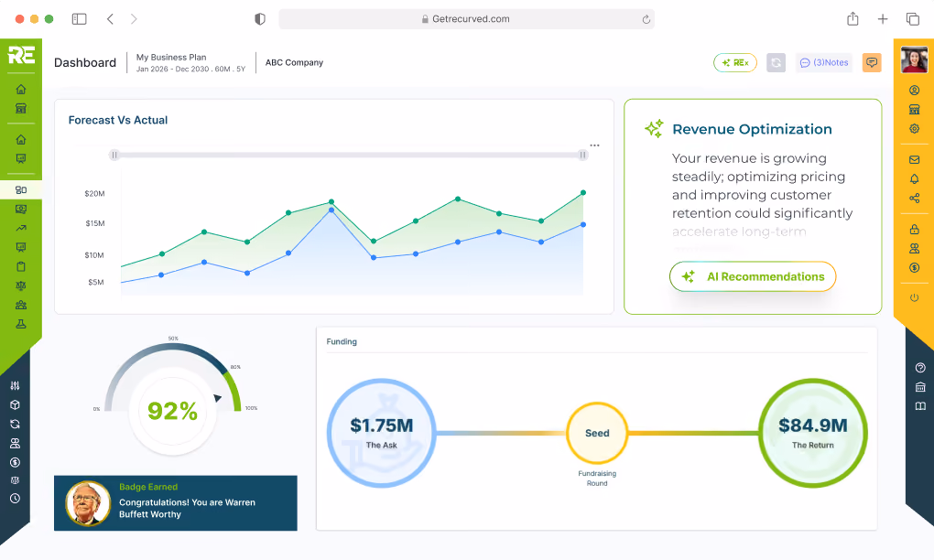Open a new browser tab with the plus button
This screenshot has height=560, width=934.
(x=883, y=19)
